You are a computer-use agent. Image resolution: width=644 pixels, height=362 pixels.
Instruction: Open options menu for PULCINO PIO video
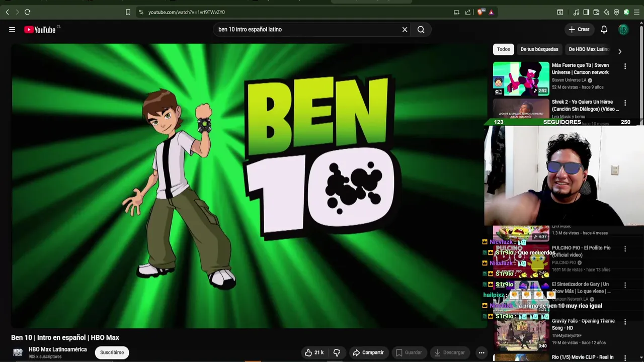625,249
